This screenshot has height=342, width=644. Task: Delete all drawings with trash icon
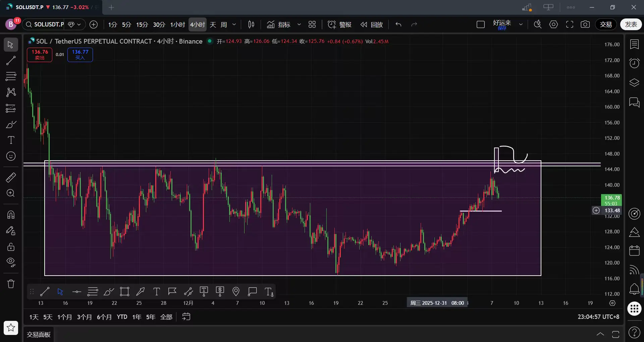11,284
